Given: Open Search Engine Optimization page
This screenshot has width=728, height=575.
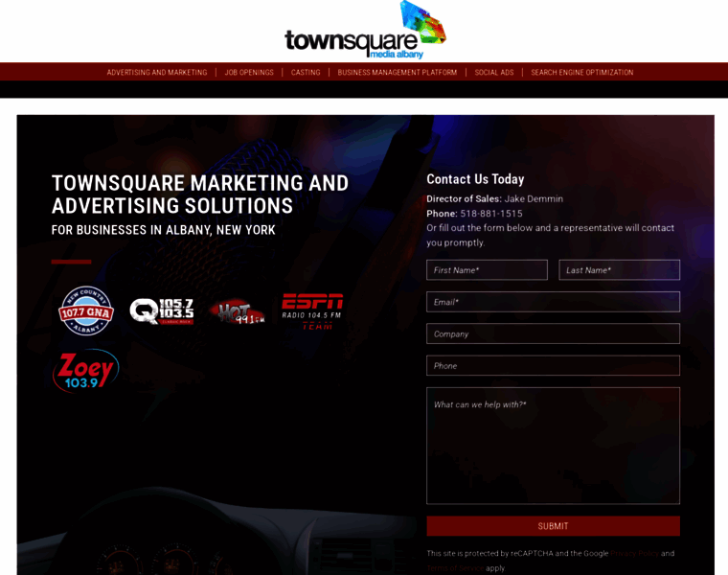Looking at the screenshot, I should point(581,73).
